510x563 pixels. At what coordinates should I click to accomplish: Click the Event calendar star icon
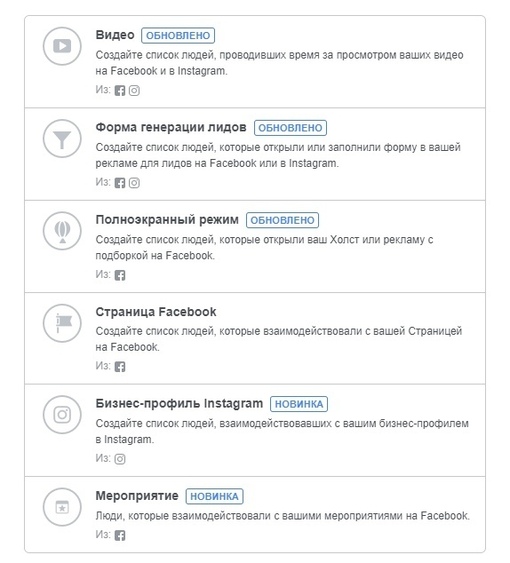coord(62,507)
